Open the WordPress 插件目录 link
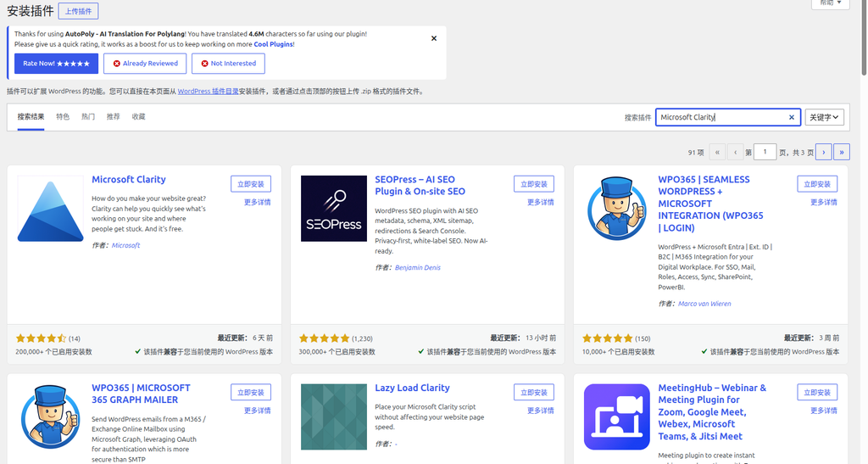Image resolution: width=868 pixels, height=464 pixels. [x=209, y=92]
